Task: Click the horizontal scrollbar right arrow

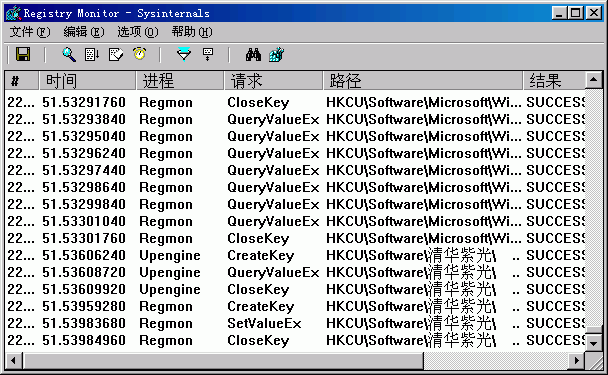Action: [577, 361]
